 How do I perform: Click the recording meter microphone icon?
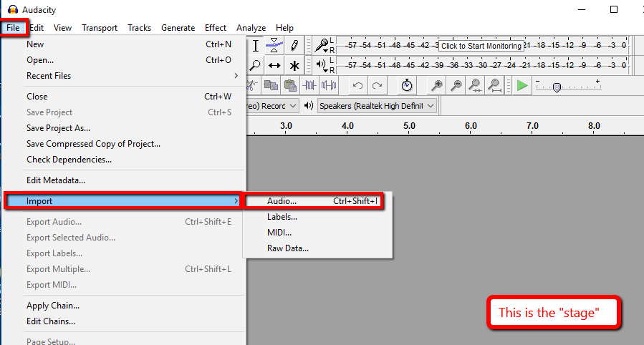click(x=322, y=45)
